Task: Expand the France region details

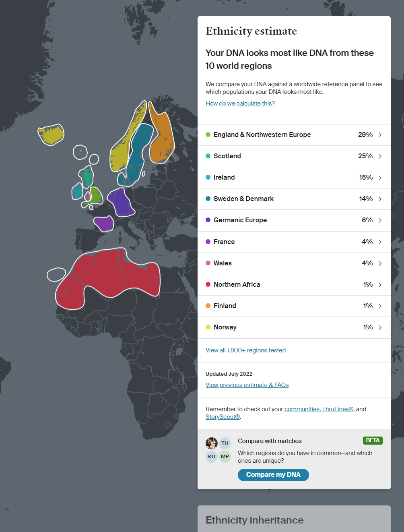Action: (380, 242)
